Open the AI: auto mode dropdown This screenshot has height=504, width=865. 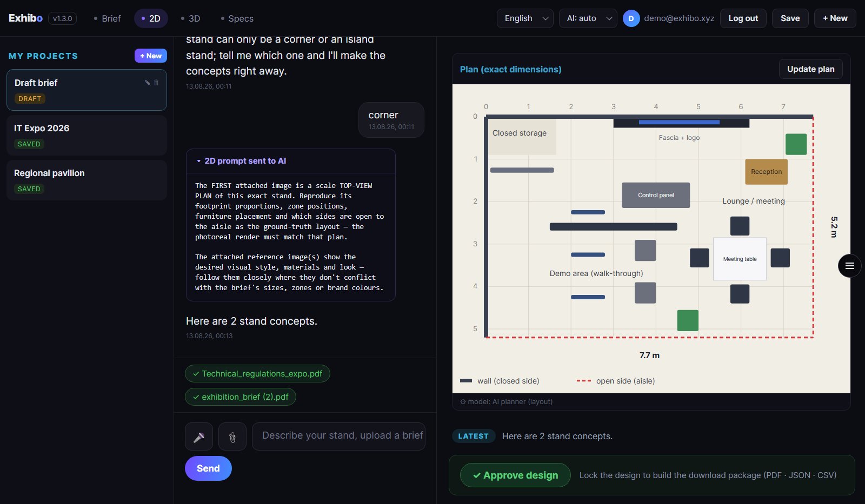588,18
